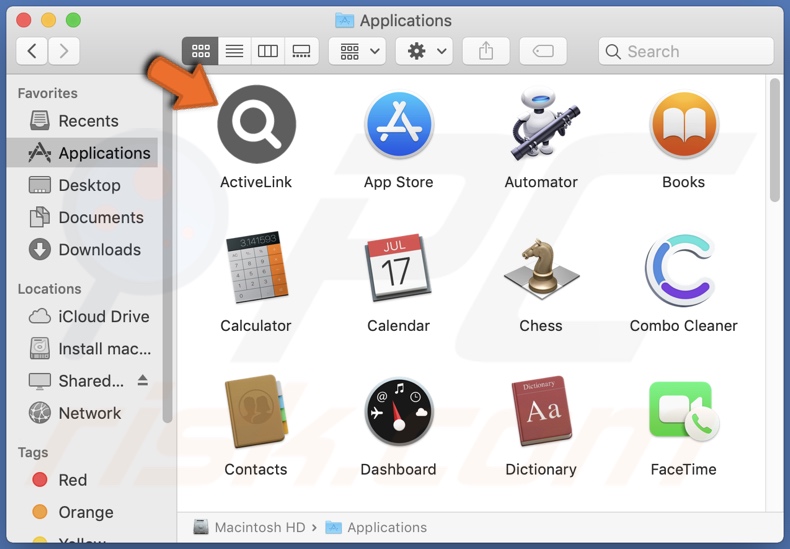This screenshot has width=790, height=549.
Task: Open the gear Action menu
Action: click(x=424, y=51)
